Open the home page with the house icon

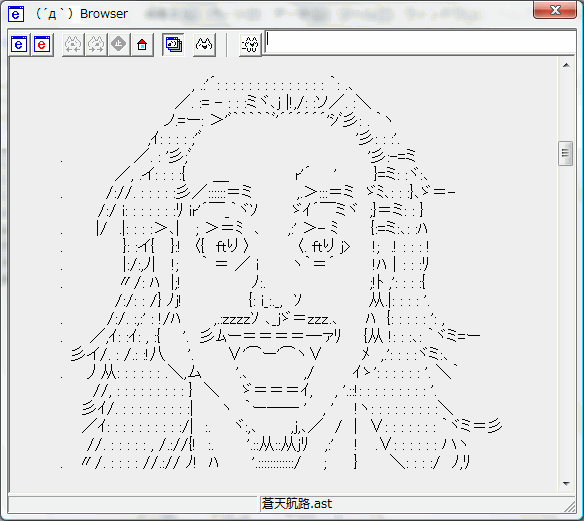coord(142,45)
